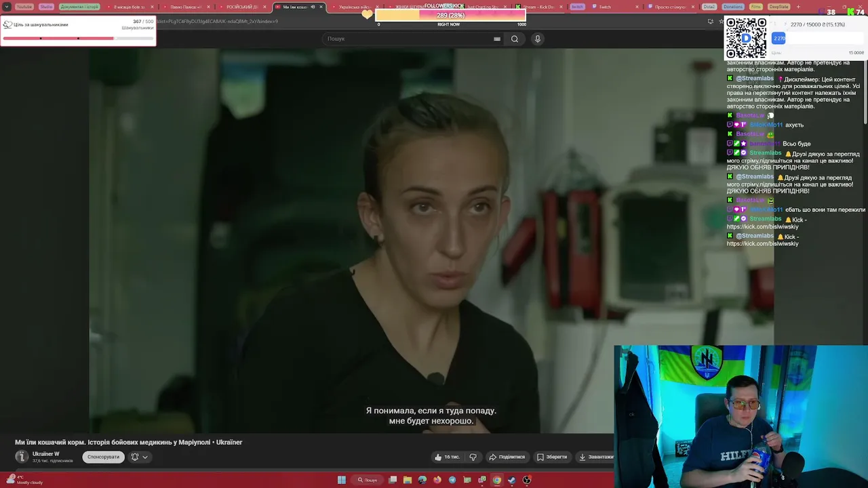868x488 pixels.
Task: Click the Спонсорувати button
Action: coord(103,457)
